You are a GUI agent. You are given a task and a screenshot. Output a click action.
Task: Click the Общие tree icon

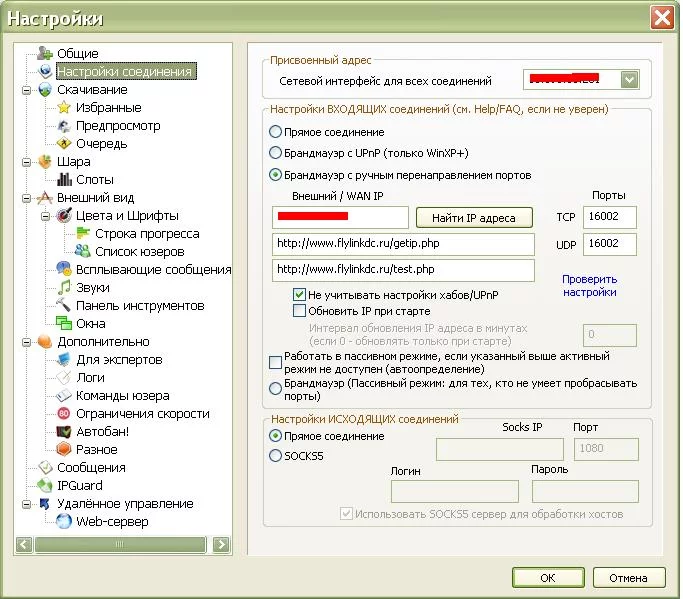point(45,53)
